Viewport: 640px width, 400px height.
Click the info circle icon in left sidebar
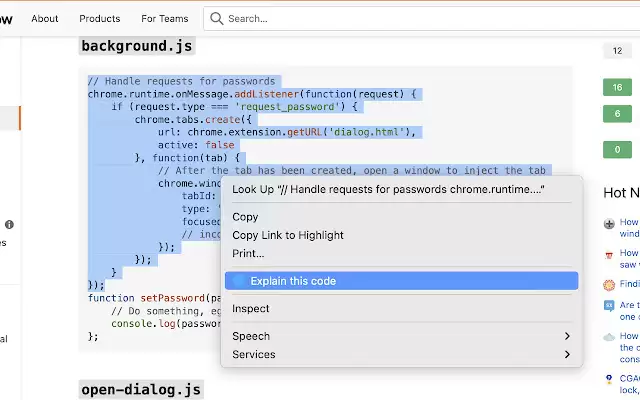pyautogui.click(x=9, y=224)
